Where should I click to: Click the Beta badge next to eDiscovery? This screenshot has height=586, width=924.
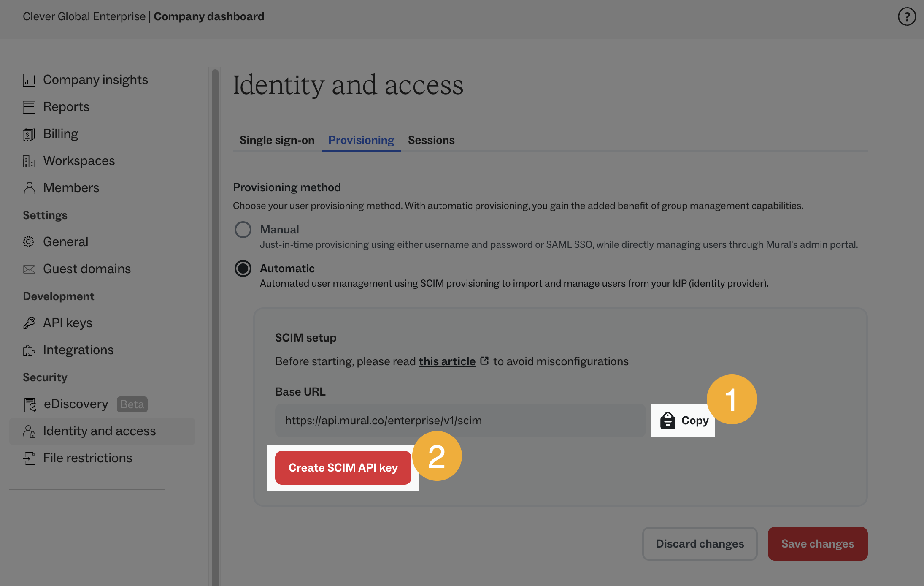click(x=132, y=404)
